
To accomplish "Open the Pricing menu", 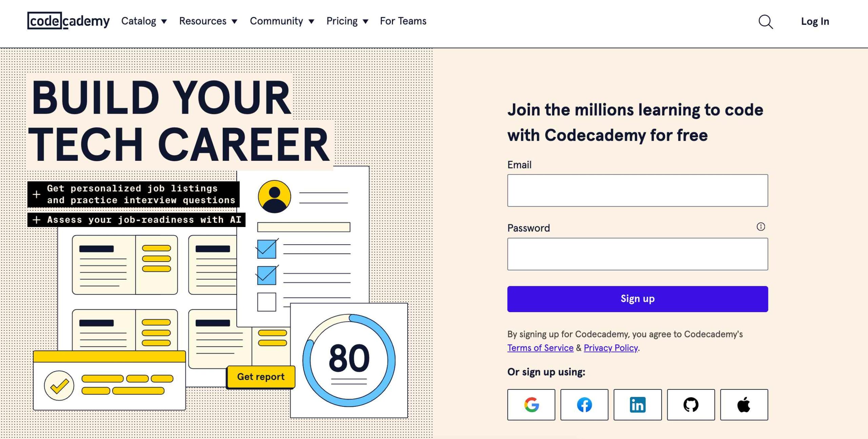I will click(x=347, y=21).
